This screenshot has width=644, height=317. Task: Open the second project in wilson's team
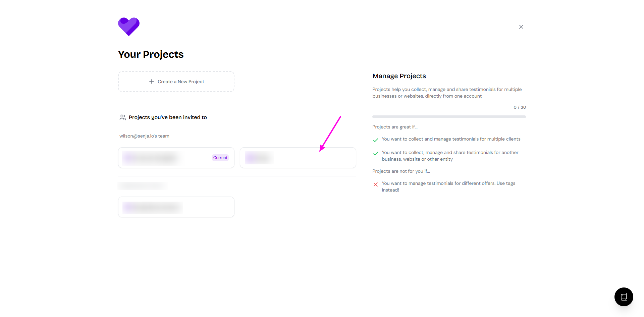click(x=298, y=158)
